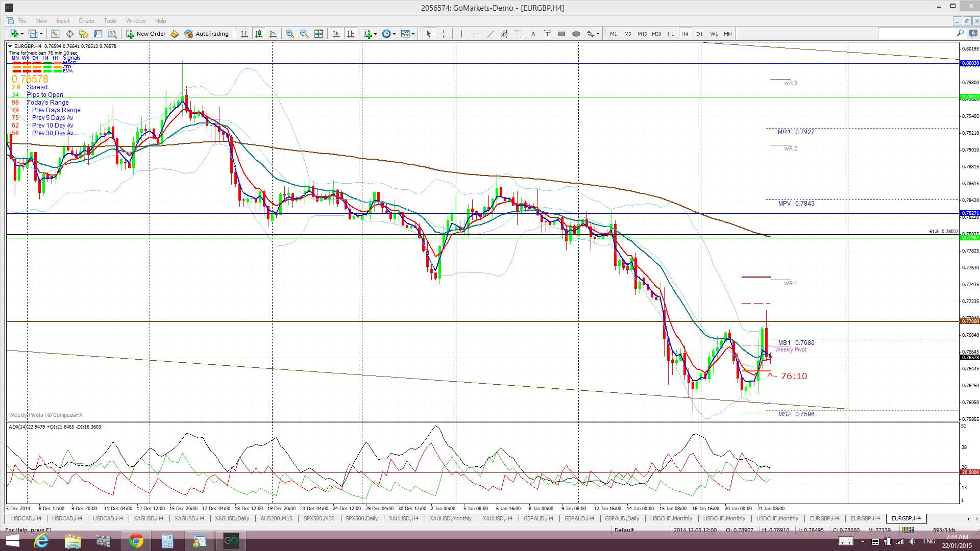Click the Zoom In magnifier icon
The image size is (980, 551).
click(x=289, y=34)
